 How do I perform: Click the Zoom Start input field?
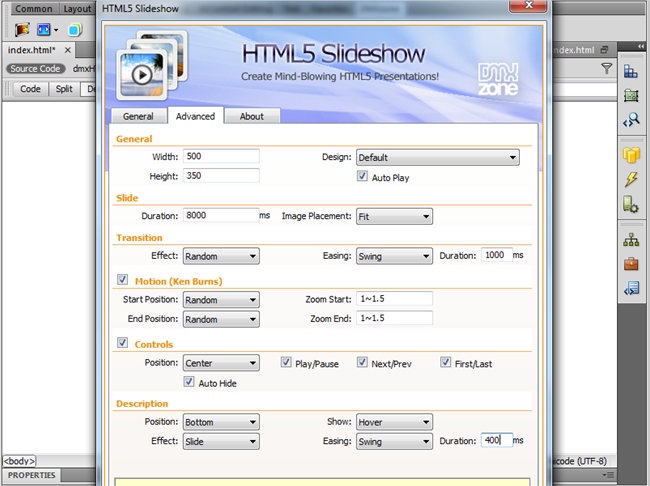click(394, 299)
